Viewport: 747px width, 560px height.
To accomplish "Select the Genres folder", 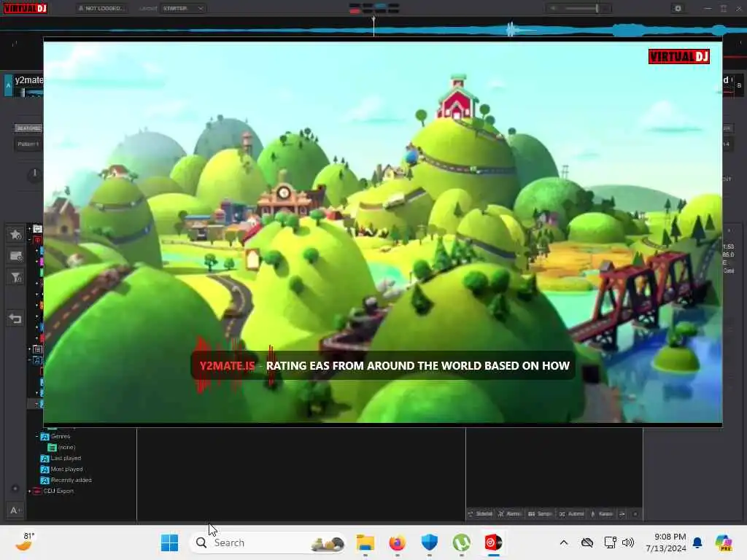I will coord(61,436).
